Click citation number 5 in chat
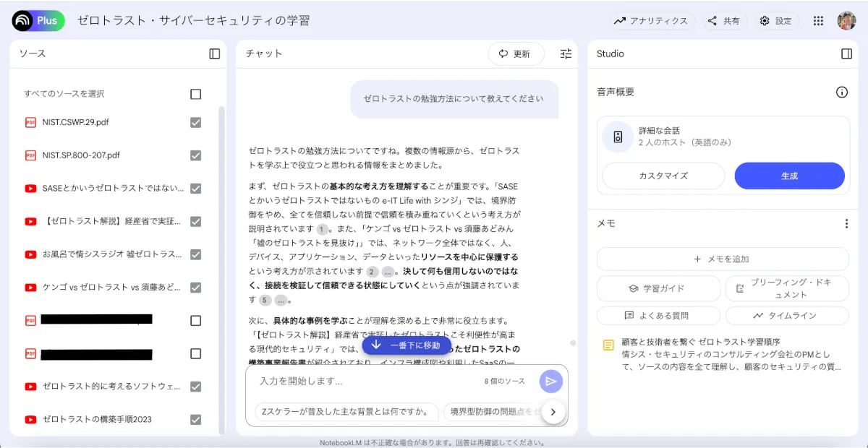This screenshot has width=868, height=448. [x=265, y=300]
